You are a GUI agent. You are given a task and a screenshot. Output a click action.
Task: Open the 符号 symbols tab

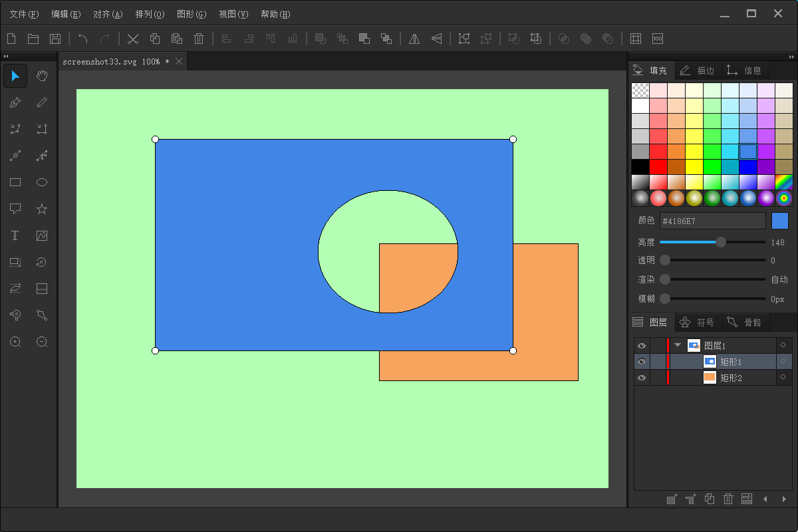coord(697,323)
